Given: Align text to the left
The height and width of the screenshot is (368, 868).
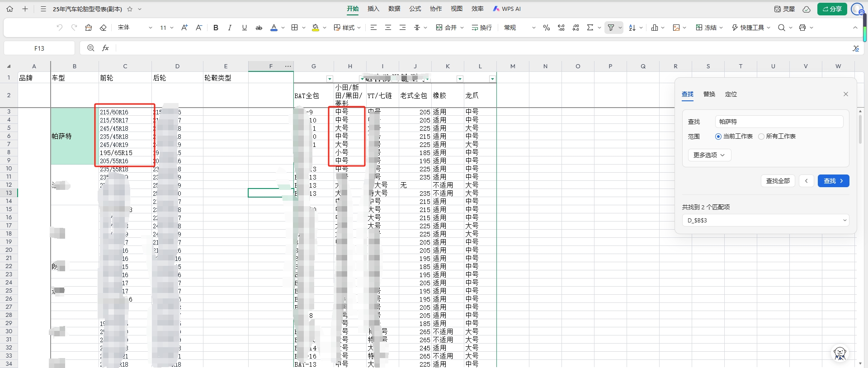Looking at the screenshot, I should (x=373, y=28).
